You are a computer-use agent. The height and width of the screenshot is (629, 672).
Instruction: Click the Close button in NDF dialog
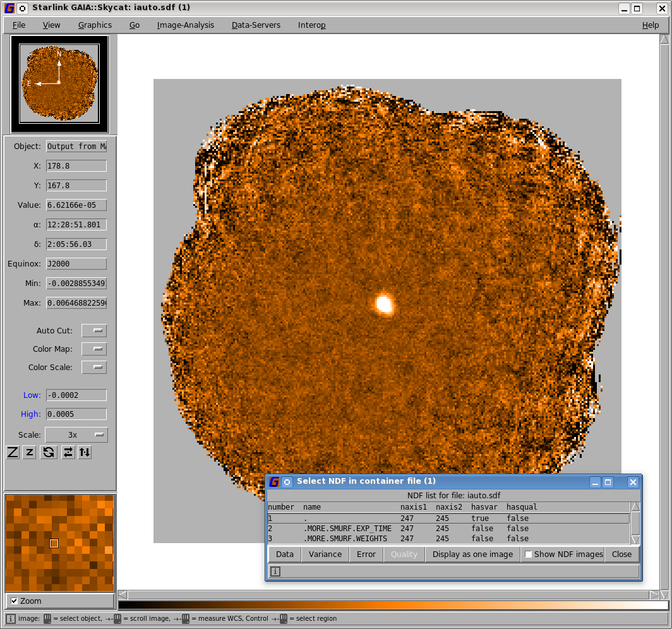tap(621, 554)
